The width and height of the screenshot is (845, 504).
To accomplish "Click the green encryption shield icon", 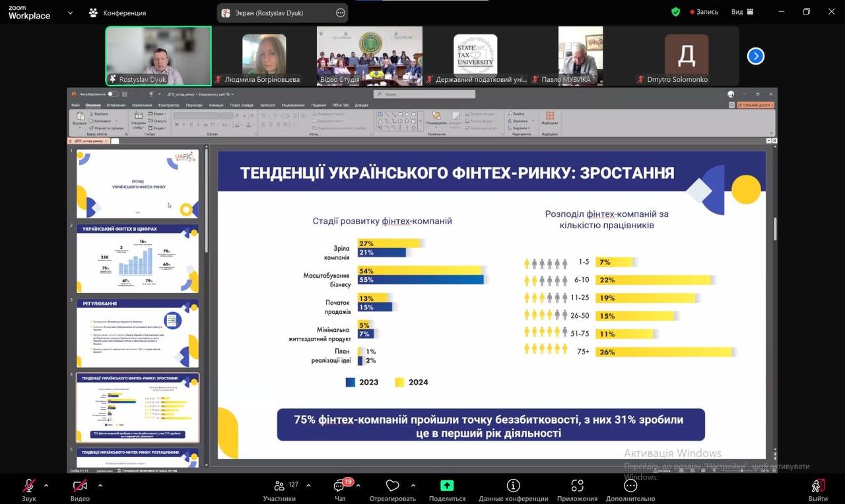I will point(675,12).
